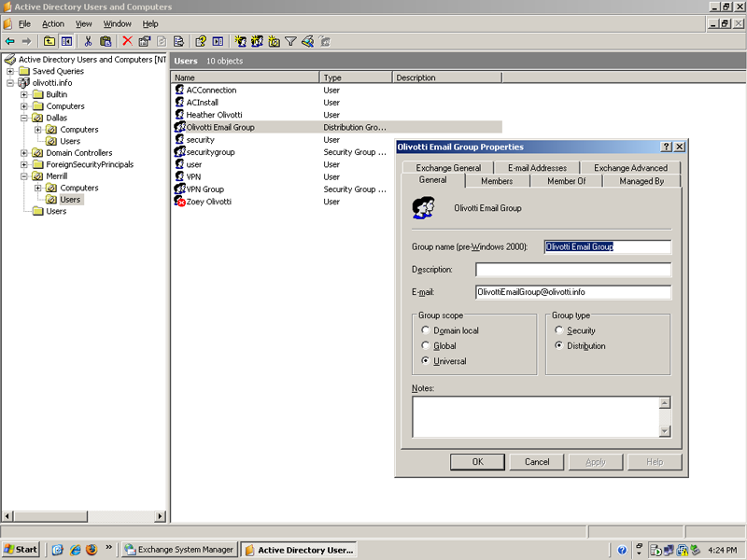Screen dimensions: 747x560
Task: Click the Up One Level folder icon
Action: tap(49, 41)
